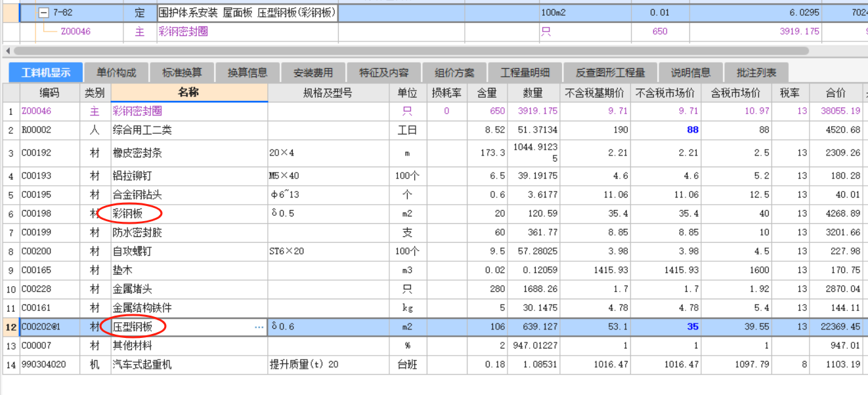Select row number 6 header
The width and height of the screenshot is (868, 395).
coord(11,213)
